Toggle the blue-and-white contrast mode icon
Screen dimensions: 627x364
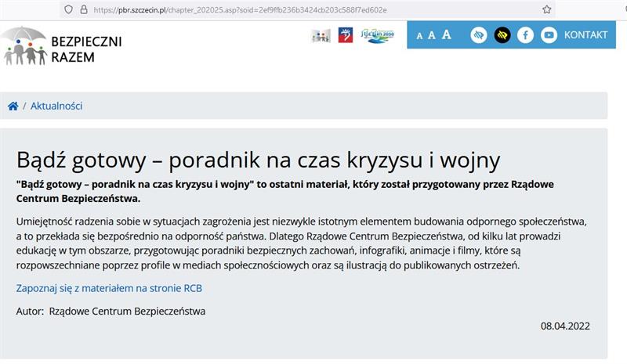tap(478, 35)
